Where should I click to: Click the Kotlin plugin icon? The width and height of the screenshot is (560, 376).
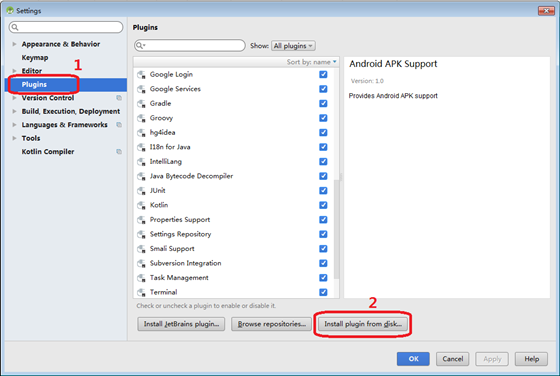tap(141, 205)
